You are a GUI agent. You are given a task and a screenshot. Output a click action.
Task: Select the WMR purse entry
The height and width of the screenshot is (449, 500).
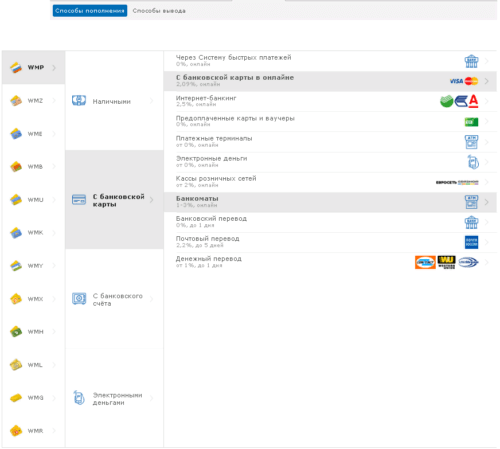(x=33, y=431)
